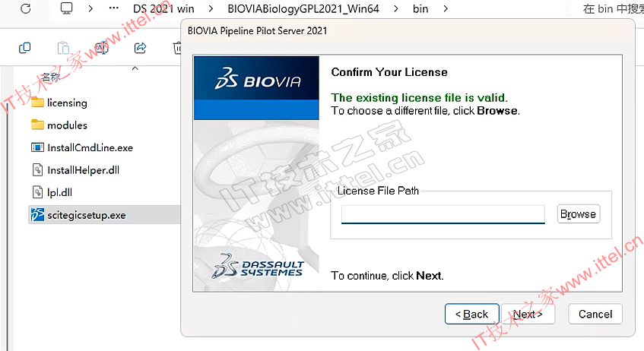644x351 pixels.
Task: Click the InstallCmdLine.exe file icon
Action: tap(37, 147)
